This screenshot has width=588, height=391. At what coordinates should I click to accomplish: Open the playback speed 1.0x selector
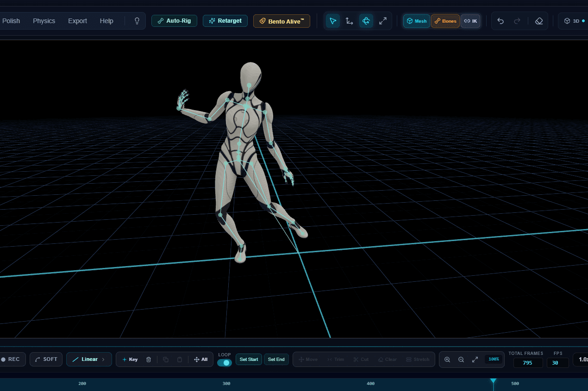click(581, 360)
